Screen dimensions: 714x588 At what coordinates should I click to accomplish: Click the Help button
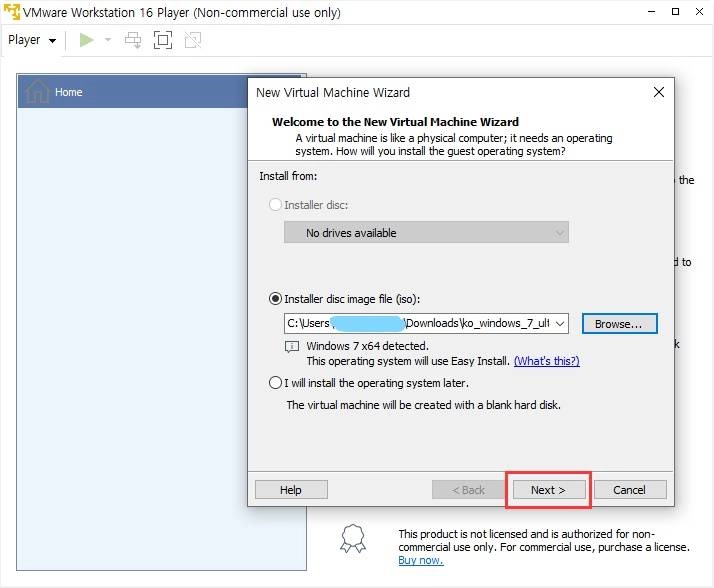point(291,490)
